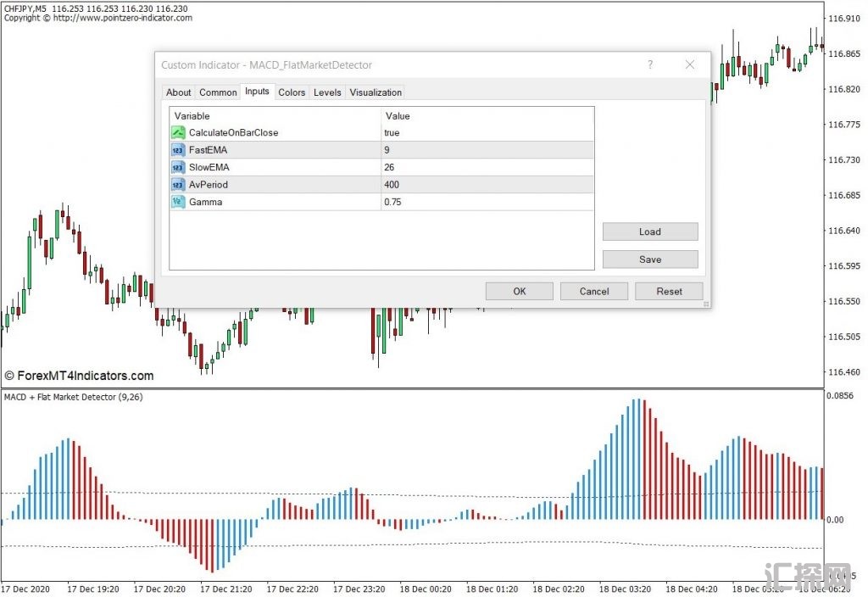Click the FastEMA integer type icon
This screenshot has height=597, width=868.
tap(178, 150)
